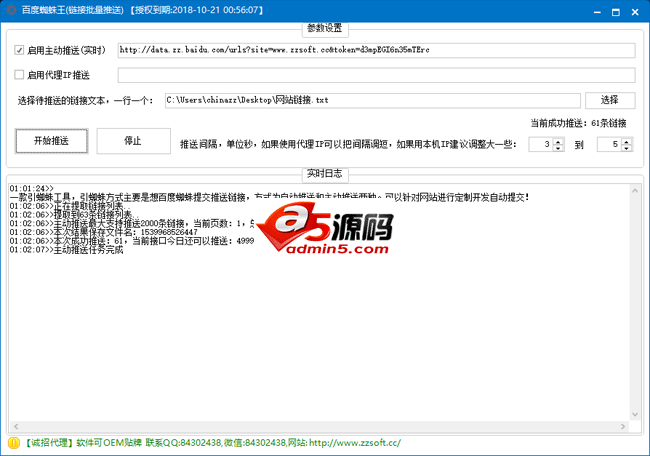Open the http://www.zzsoft.cc/ link text
The image size is (650, 456).
pyautogui.click(x=355, y=443)
